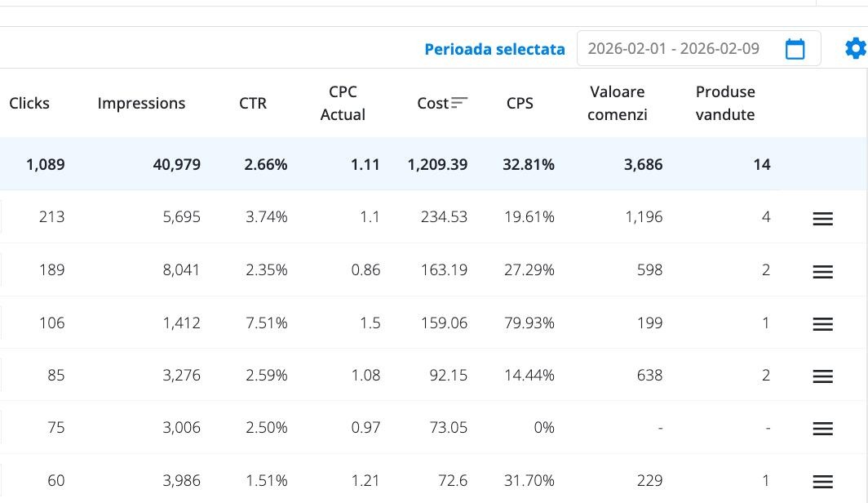This screenshot has width=868, height=503.
Task: Open actions menu for row with 106 clicks
Action: pyautogui.click(x=822, y=323)
